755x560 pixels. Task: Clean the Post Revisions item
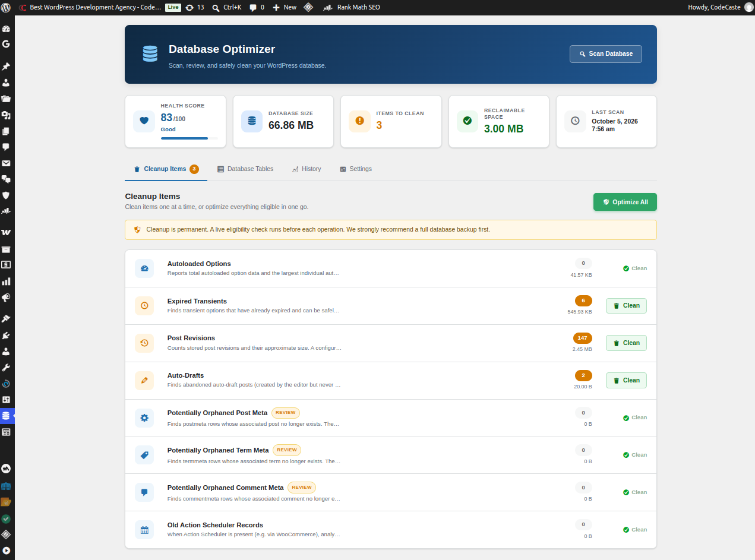[x=626, y=343]
